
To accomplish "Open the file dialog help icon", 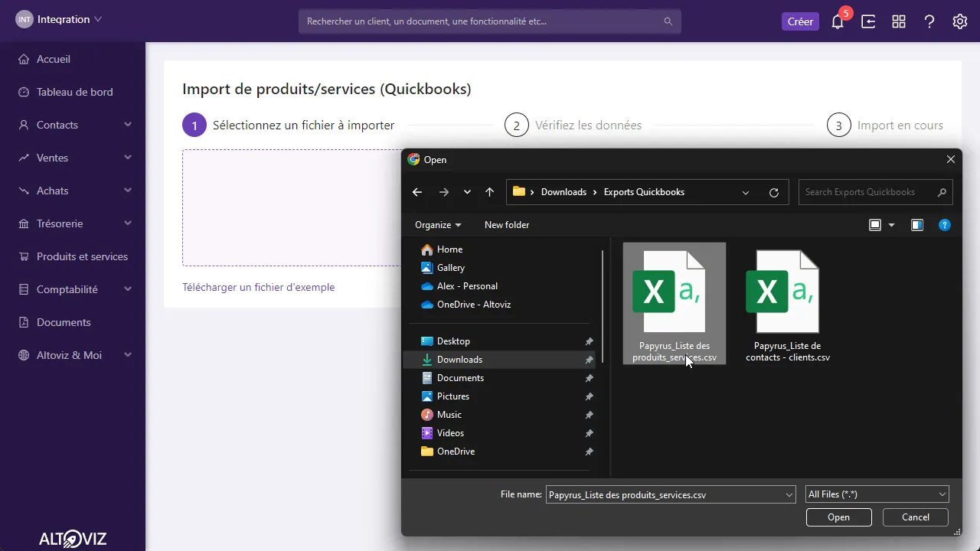I will coord(945,225).
